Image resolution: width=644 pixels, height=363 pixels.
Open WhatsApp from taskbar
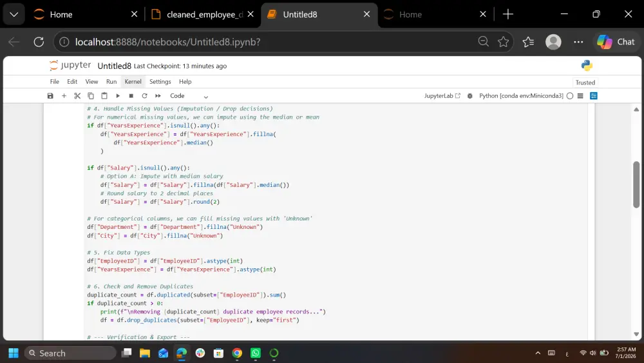coord(256,353)
